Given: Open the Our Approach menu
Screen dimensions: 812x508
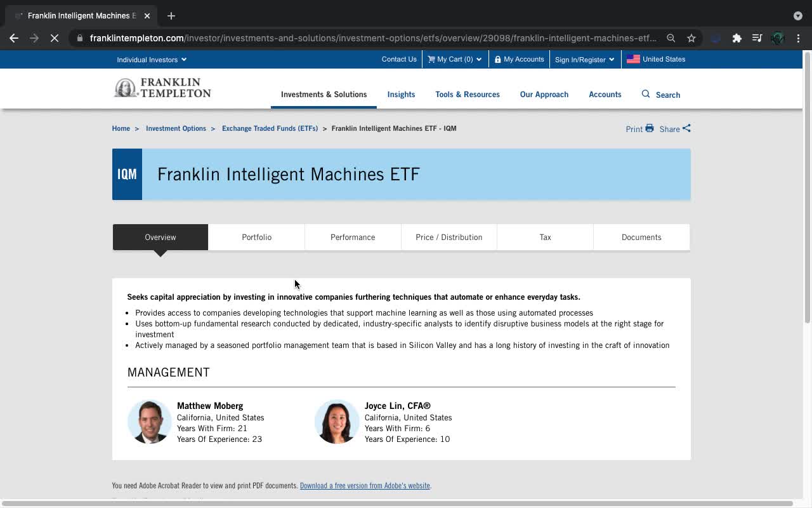Looking at the screenshot, I should coord(544,95).
